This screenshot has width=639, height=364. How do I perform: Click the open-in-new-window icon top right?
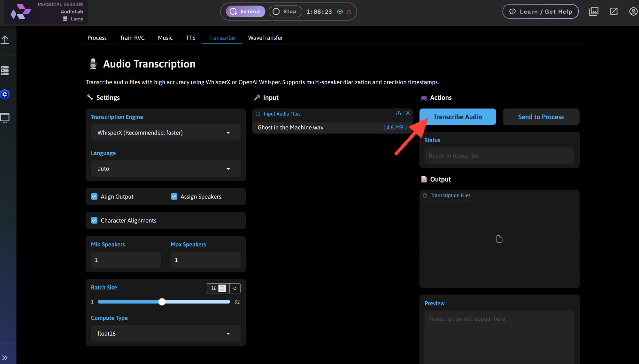tap(613, 11)
